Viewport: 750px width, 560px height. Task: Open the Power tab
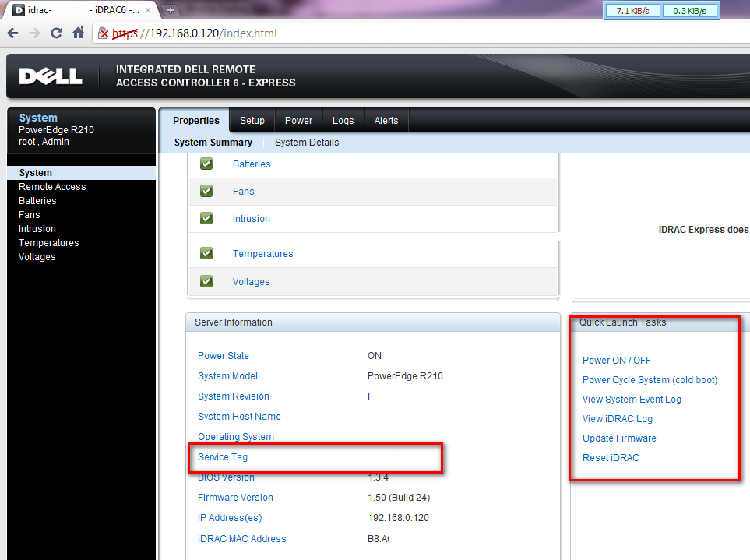tap(298, 121)
